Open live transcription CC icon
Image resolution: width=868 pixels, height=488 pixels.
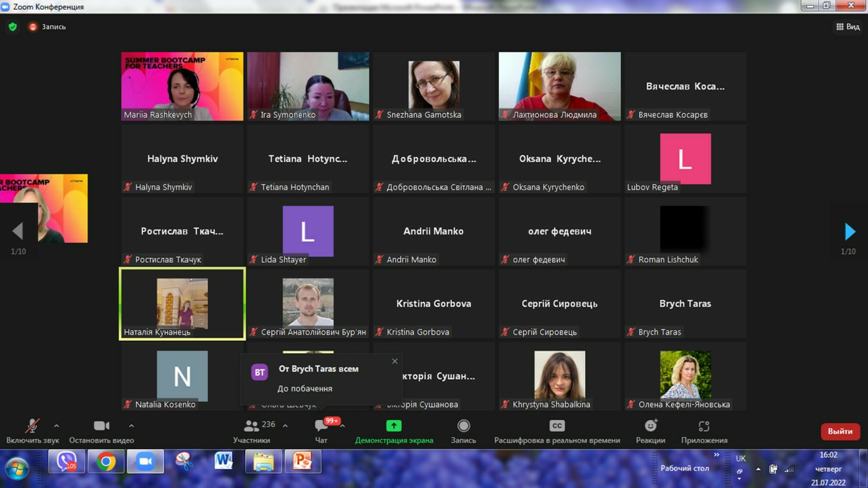(557, 426)
